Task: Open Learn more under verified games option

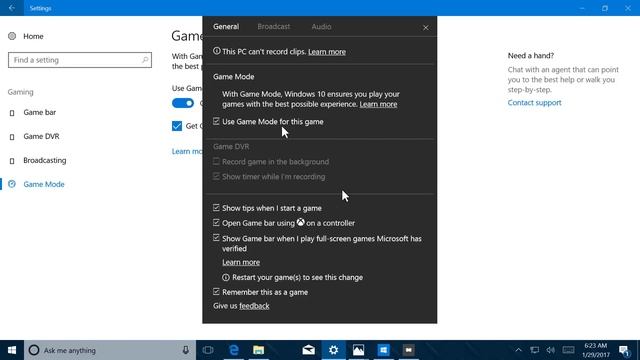Action: (241, 262)
